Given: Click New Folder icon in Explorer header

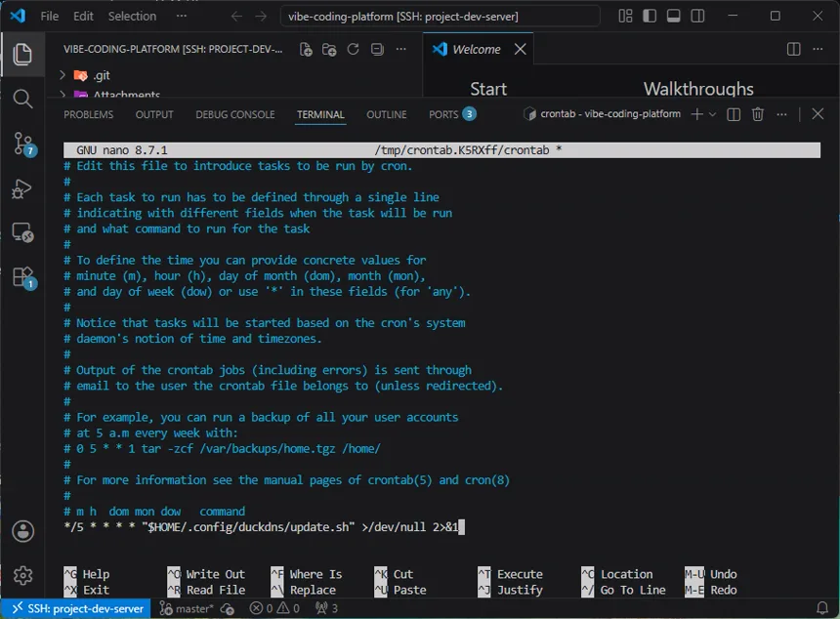Looking at the screenshot, I should click(x=329, y=49).
